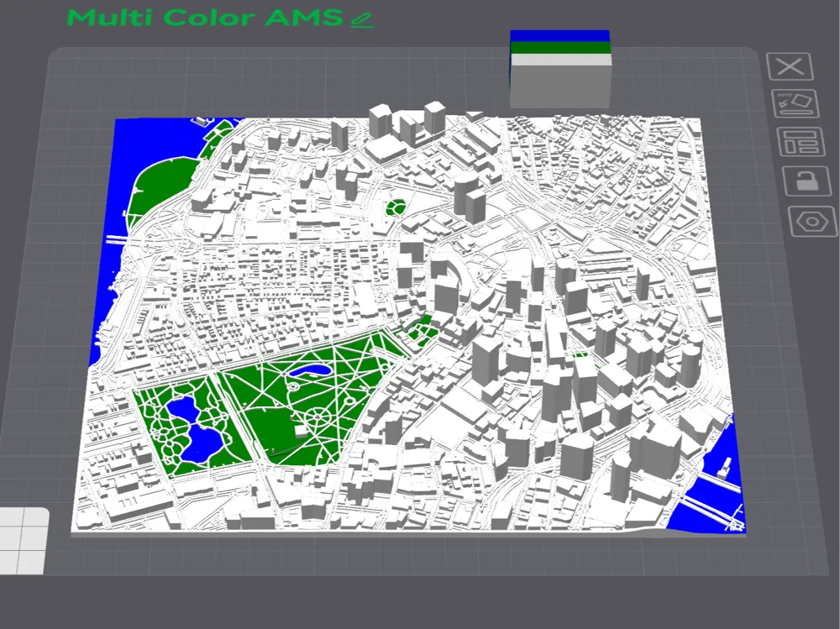Click the pencil icon to edit the plate name
This screenshot has width=840, height=629.
[x=362, y=20]
